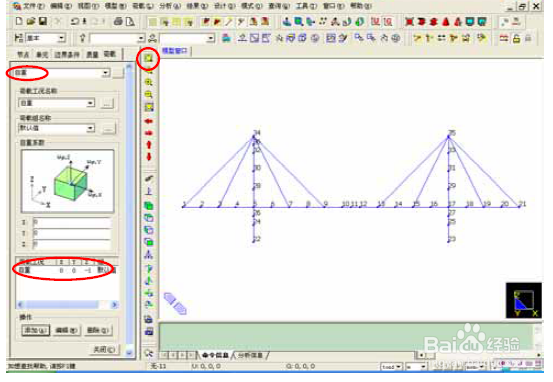This screenshot has width=553, height=382.
Task: Switch to the 节点 tab
Action: click(x=23, y=54)
